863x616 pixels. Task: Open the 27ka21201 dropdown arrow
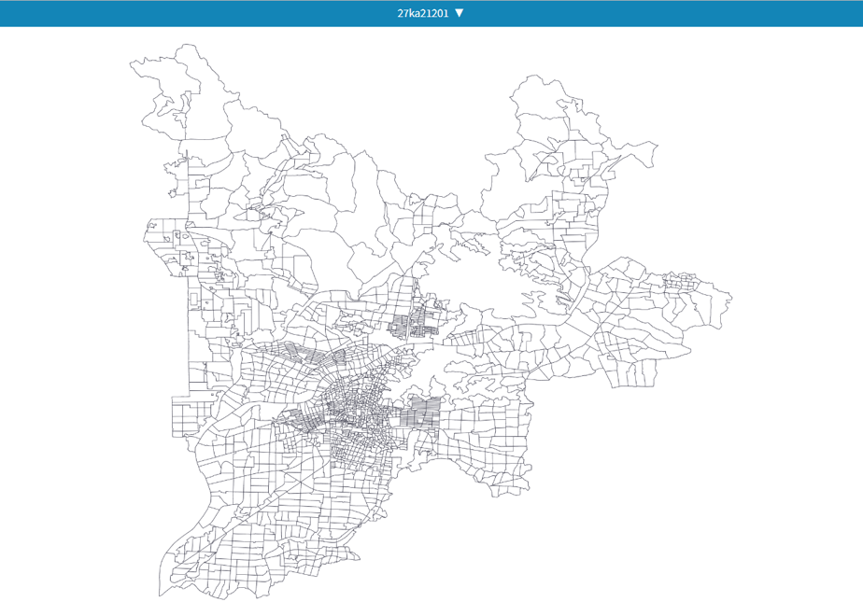[x=459, y=13]
